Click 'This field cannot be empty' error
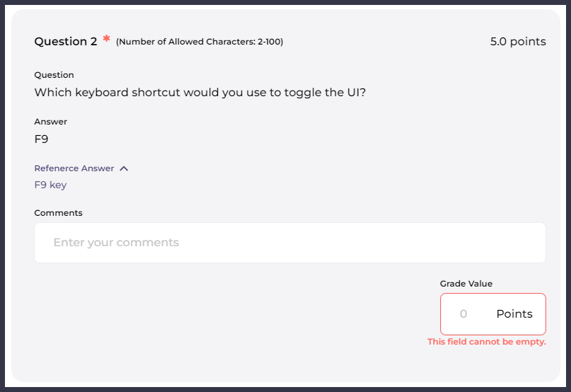The height and width of the screenshot is (392, 571). (486, 342)
